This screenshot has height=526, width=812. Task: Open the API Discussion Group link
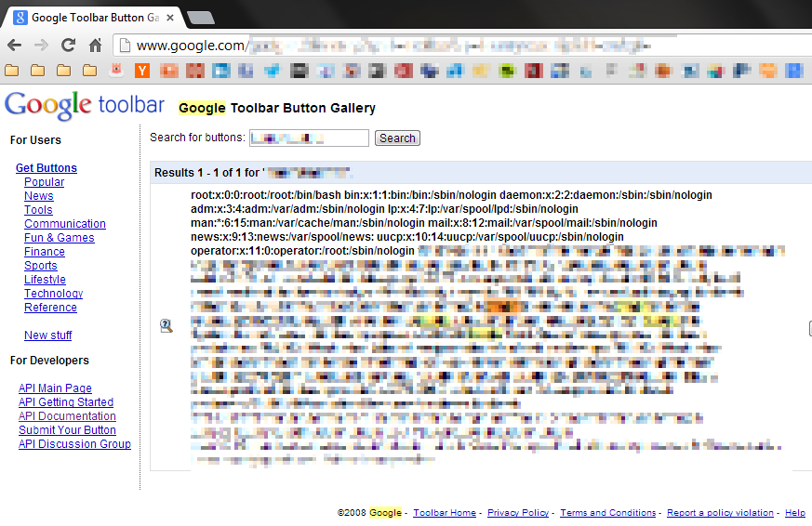74,444
